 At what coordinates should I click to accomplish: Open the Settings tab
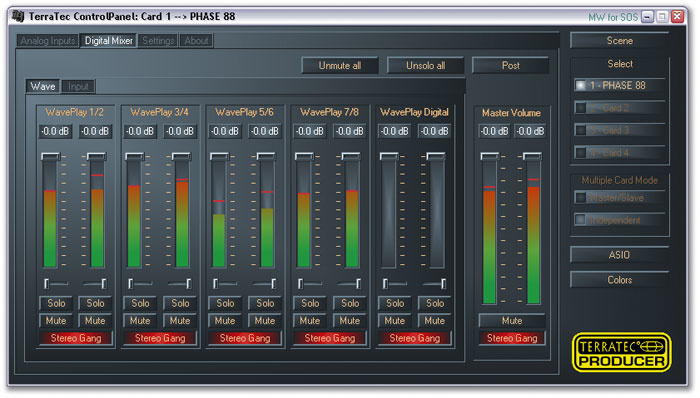tap(158, 41)
